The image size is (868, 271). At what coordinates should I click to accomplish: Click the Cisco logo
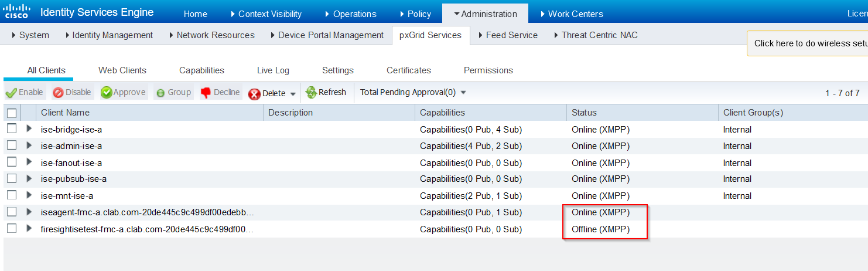coord(16,12)
